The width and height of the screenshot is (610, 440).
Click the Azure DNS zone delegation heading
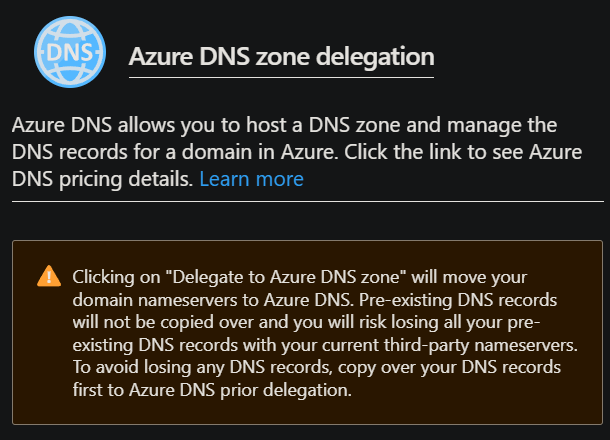(281, 56)
